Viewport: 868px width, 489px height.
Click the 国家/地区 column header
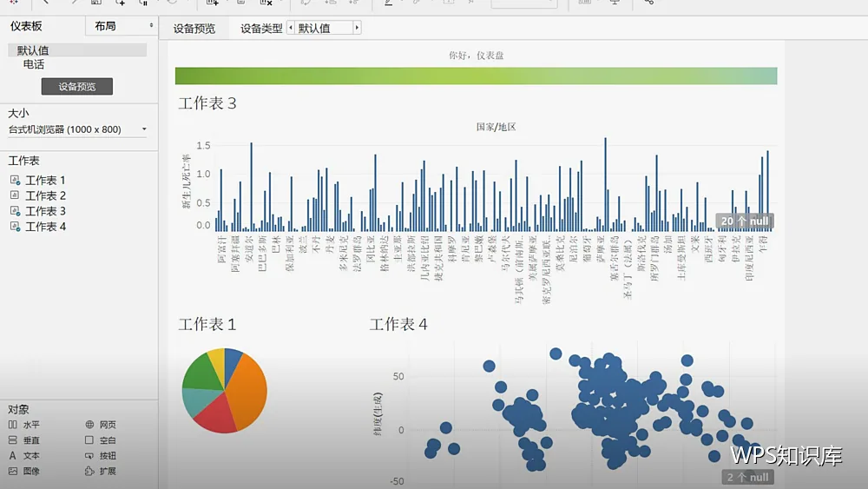click(496, 127)
